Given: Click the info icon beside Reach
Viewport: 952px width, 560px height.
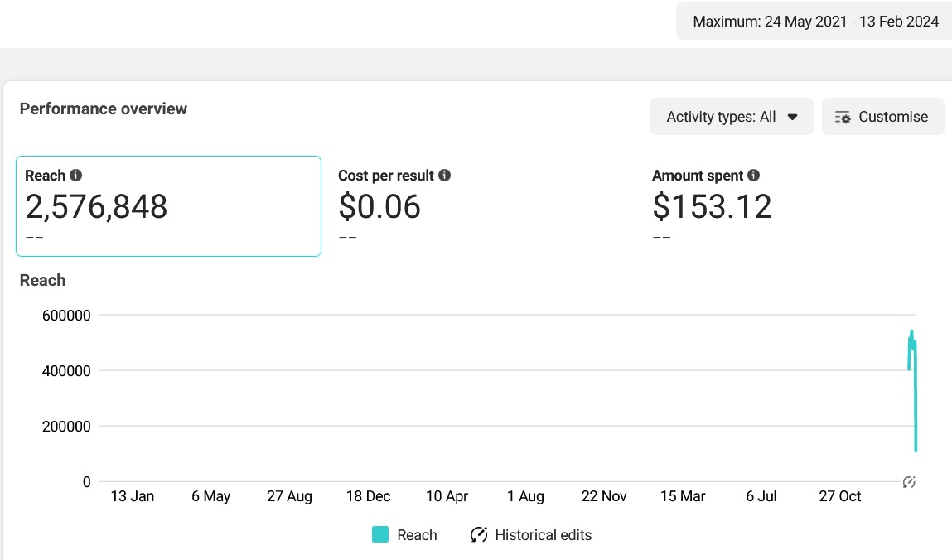Looking at the screenshot, I should click(x=76, y=176).
